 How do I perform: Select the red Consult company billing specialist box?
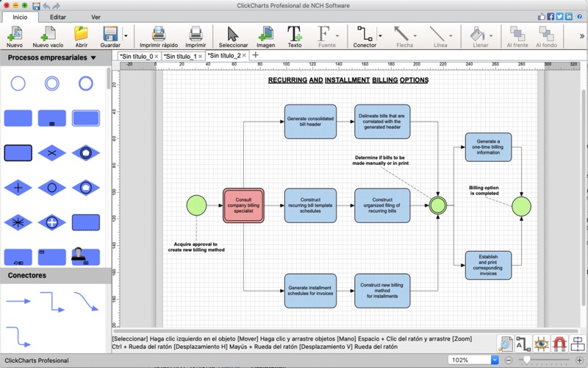tap(243, 205)
